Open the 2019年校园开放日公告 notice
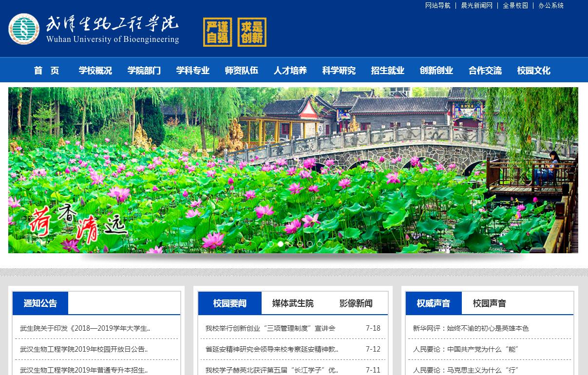This screenshot has height=375, width=588. pos(84,349)
